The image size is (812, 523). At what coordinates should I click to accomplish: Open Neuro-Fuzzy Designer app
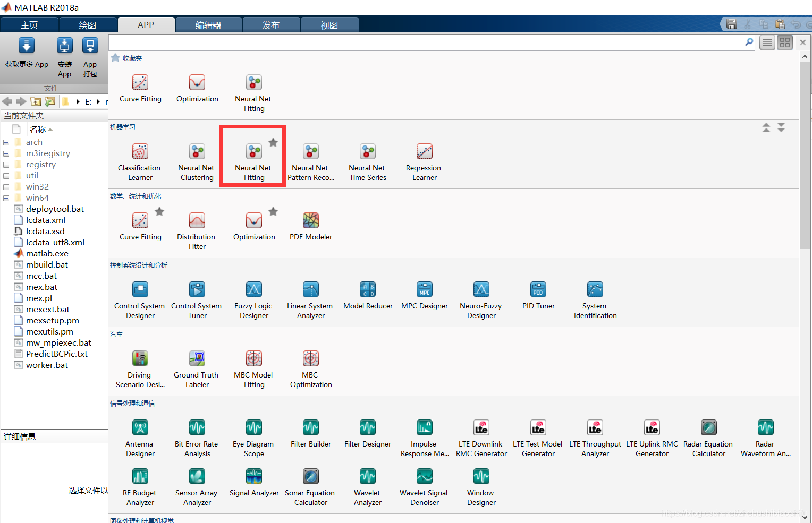(481, 300)
